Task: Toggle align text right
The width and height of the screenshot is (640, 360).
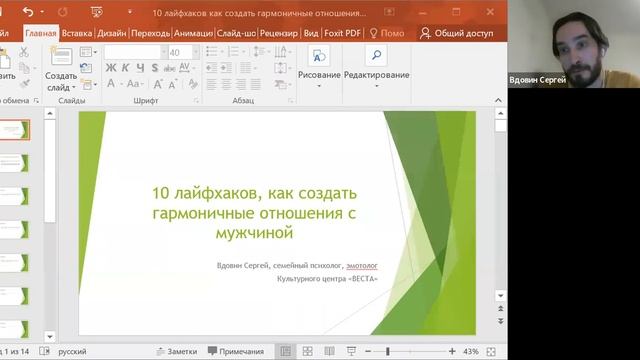Action: [x=241, y=84]
